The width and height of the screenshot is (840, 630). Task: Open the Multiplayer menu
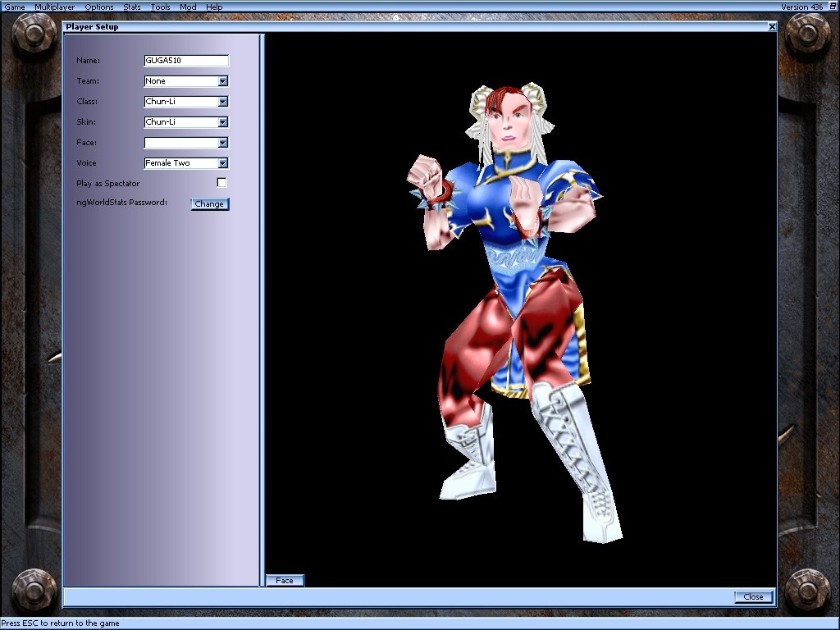55,7
